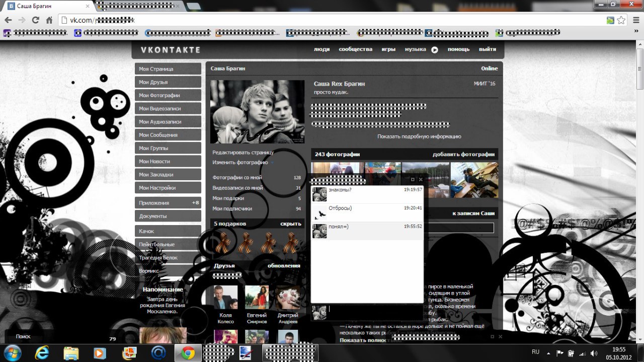This screenshot has height=362, width=644.
Task: Click к записям Саши link
Action: 473,213
